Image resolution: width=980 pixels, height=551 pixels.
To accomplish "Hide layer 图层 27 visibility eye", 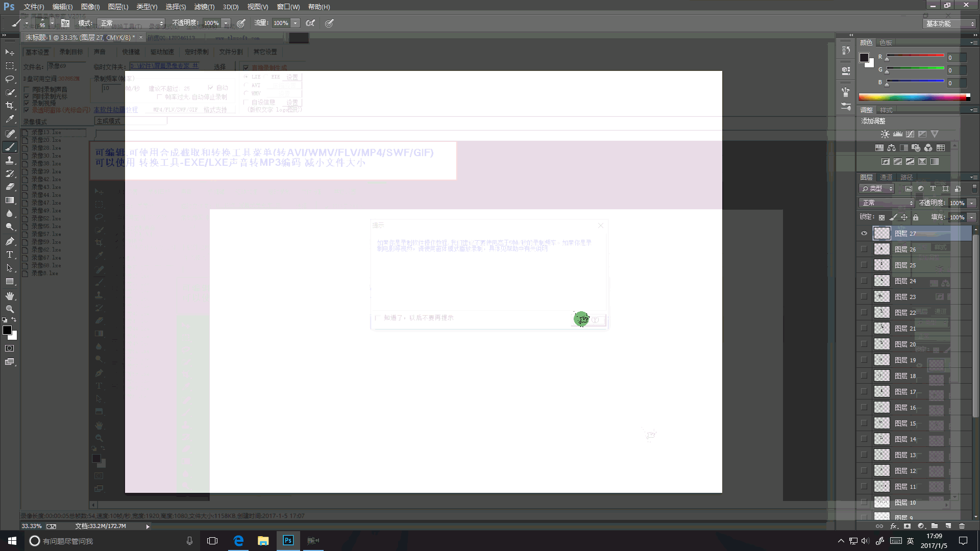I will click(x=864, y=234).
